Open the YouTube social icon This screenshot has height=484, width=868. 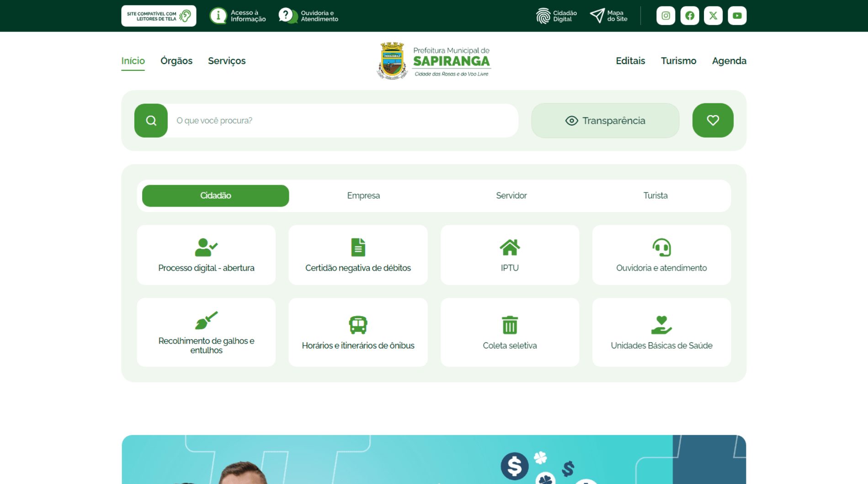tap(737, 16)
